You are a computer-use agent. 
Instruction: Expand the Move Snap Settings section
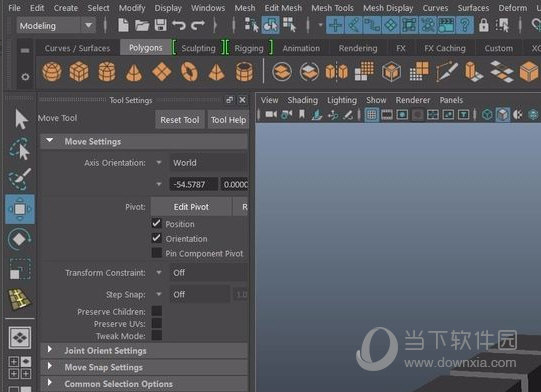pyautogui.click(x=50, y=366)
